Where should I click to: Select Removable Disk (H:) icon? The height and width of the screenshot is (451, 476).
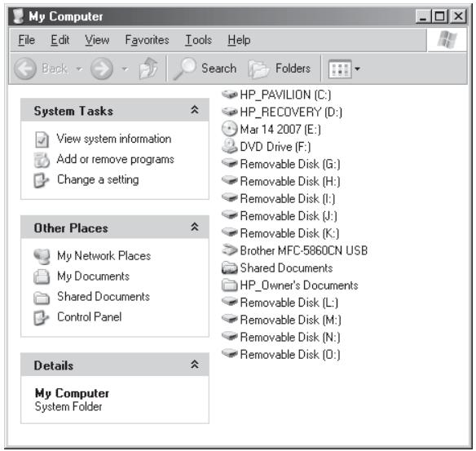(x=230, y=181)
